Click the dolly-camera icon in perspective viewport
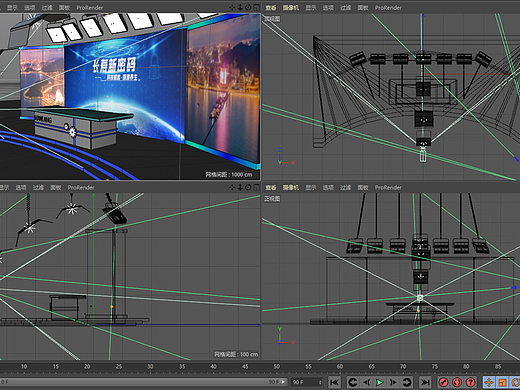Image resolution: width=520 pixels, height=390 pixels. [240, 7]
